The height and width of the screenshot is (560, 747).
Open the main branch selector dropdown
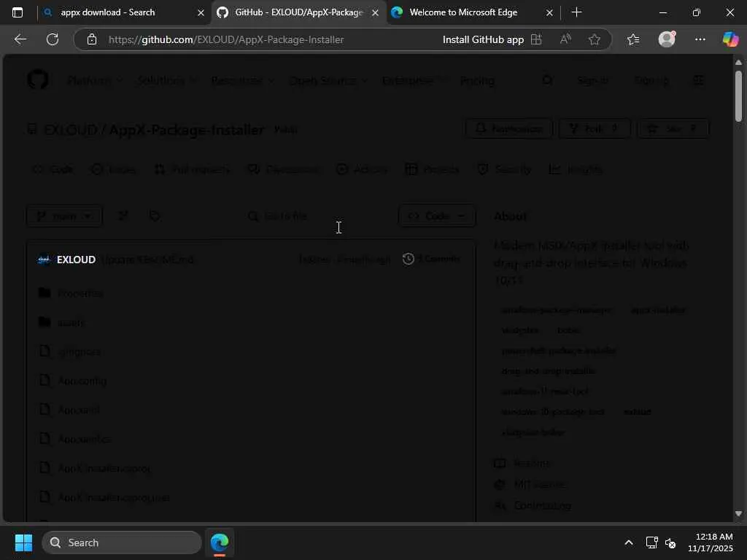(x=64, y=216)
